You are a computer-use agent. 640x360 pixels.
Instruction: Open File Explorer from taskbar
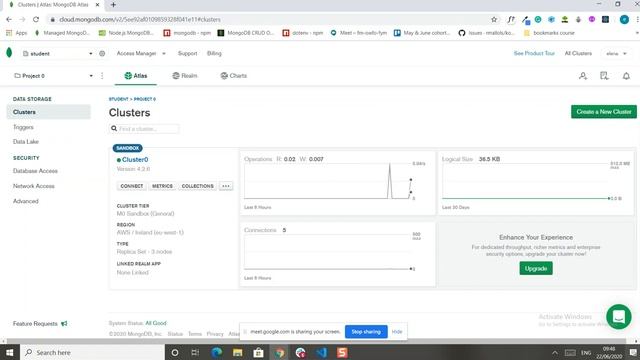pos(238,353)
